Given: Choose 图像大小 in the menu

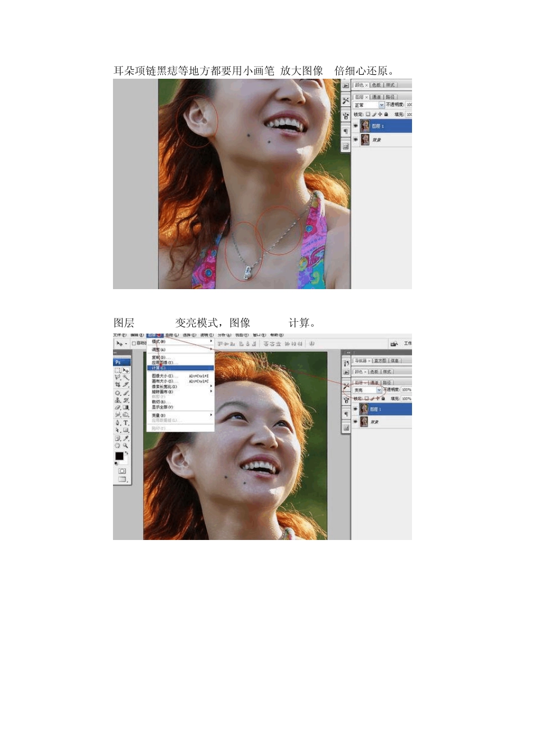Looking at the screenshot, I should 180,376.
